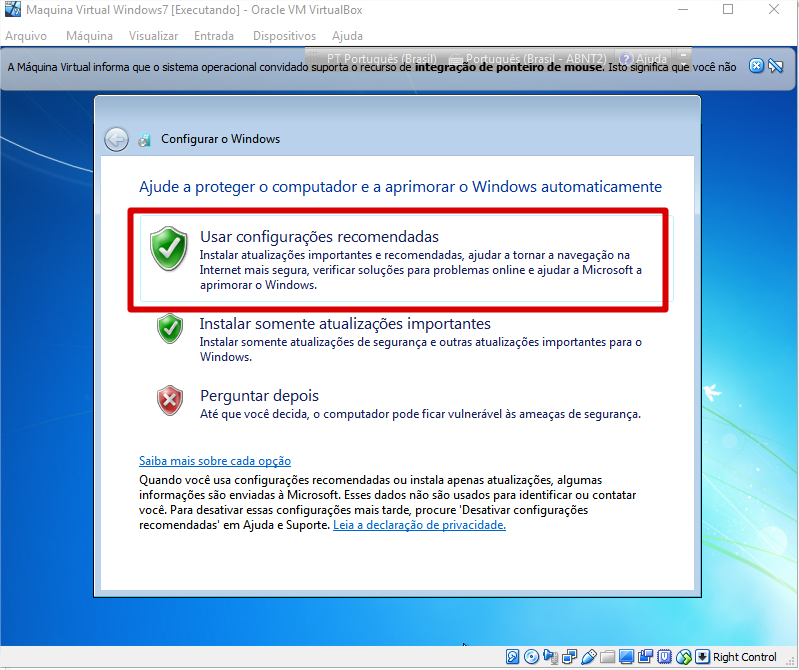
Task: Click Português (Brasil - ABNT2) keyboard layout button
Action: click(x=528, y=59)
